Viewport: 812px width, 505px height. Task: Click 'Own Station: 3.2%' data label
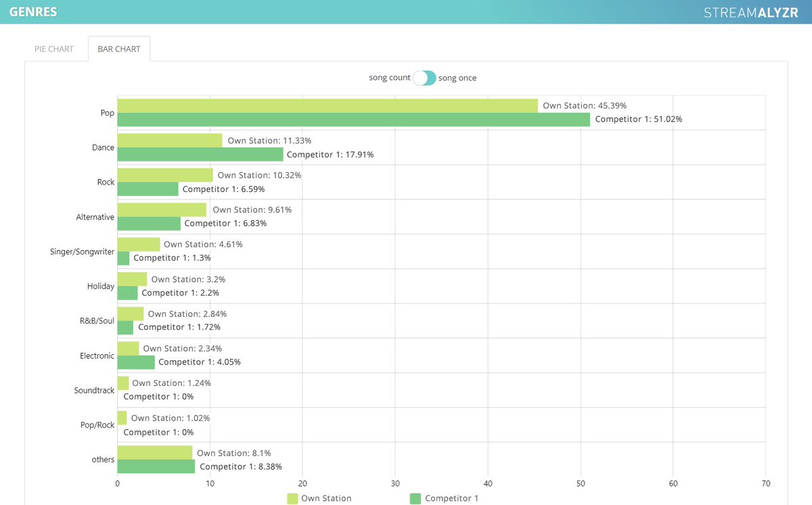(189, 279)
